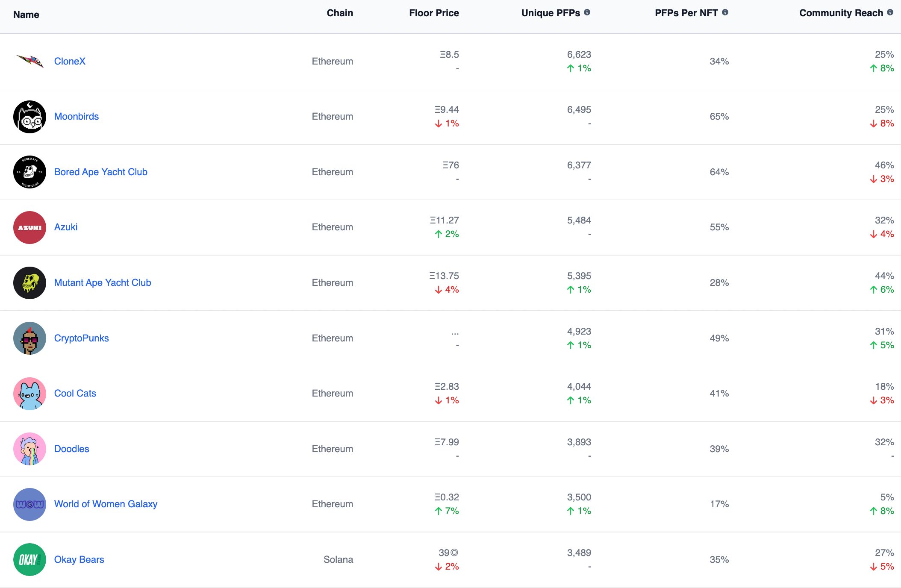
Task: Open the CryptoPunks collection link
Action: (x=82, y=338)
